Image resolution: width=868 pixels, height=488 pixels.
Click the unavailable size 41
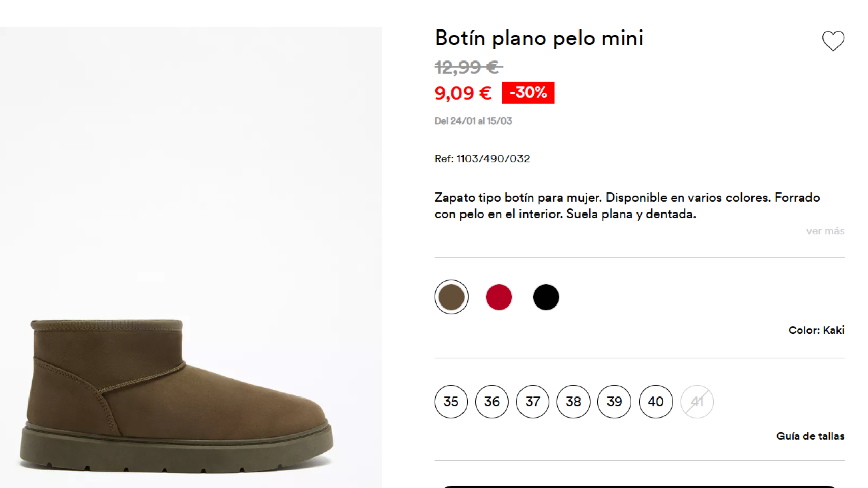coord(696,402)
